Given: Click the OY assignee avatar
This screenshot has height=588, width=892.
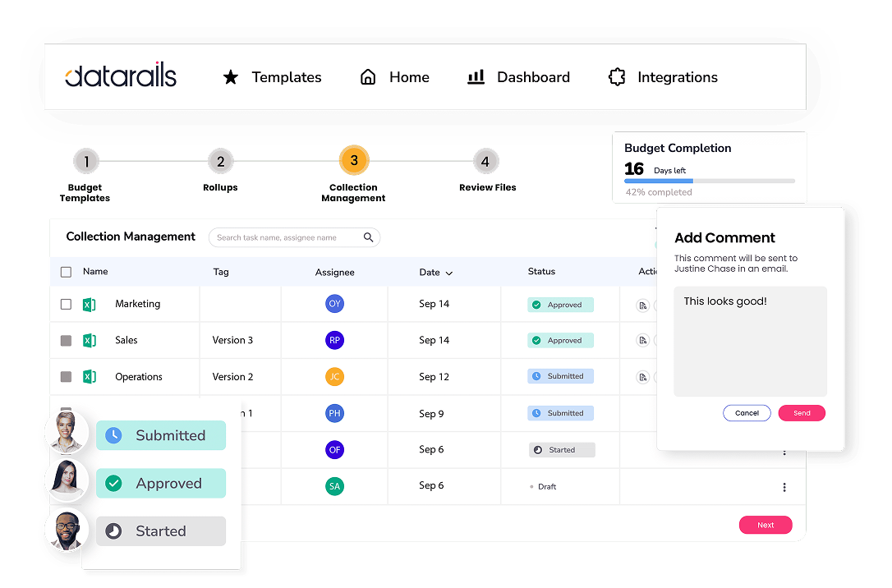Looking at the screenshot, I should [334, 304].
